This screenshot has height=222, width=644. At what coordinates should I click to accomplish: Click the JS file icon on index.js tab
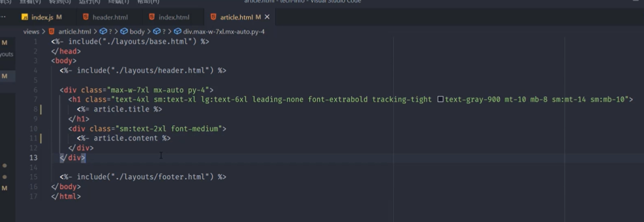(24, 17)
